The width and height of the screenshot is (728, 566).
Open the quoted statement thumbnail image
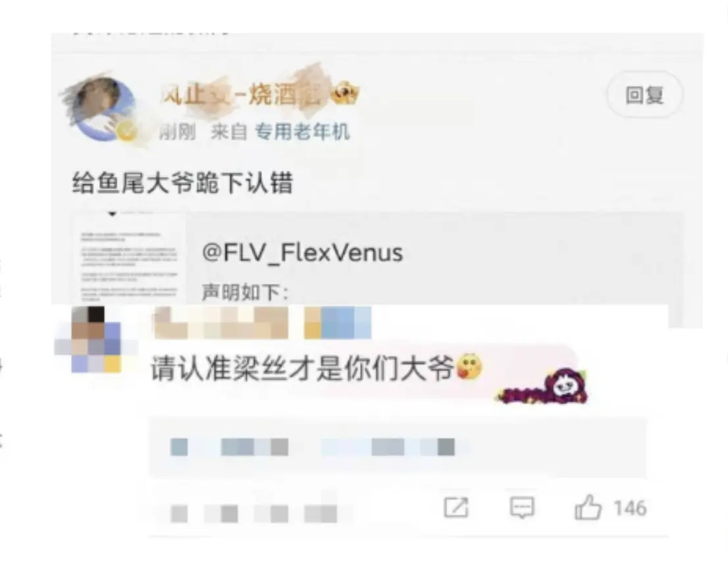pos(128,260)
